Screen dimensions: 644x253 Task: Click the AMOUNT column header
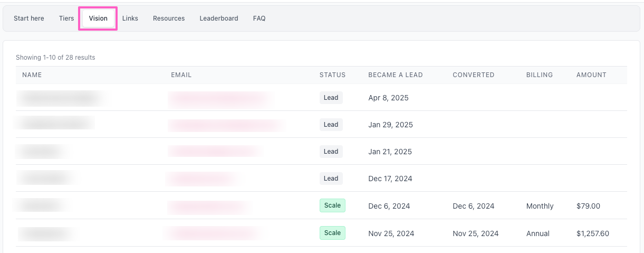tap(591, 75)
